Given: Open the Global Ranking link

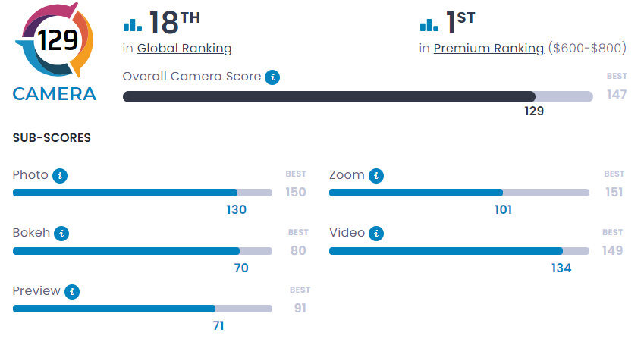Looking at the screenshot, I should 184,49.
